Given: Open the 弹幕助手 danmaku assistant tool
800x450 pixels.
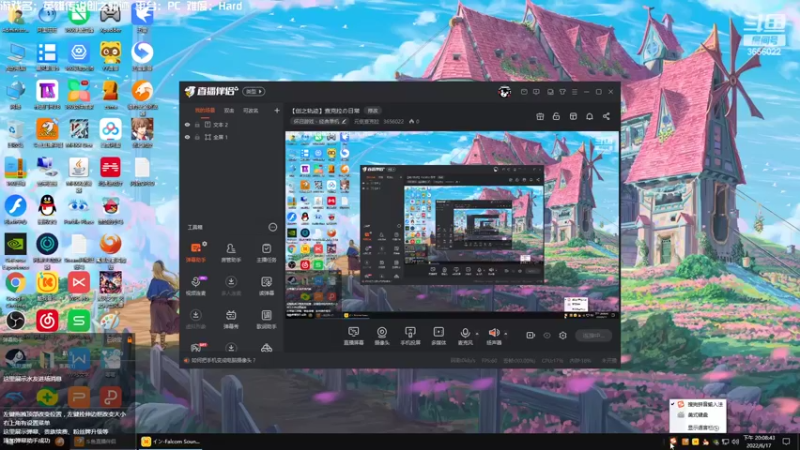Looking at the screenshot, I should [x=195, y=253].
